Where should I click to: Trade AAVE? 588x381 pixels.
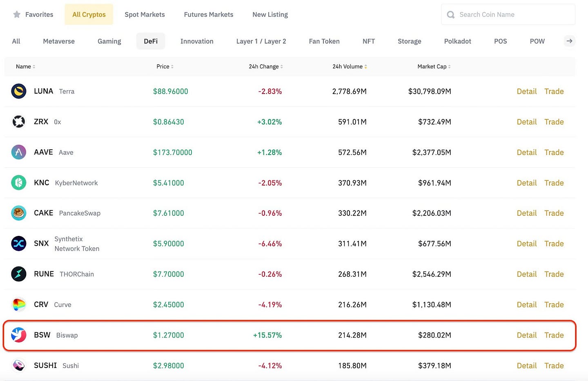tap(554, 152)
